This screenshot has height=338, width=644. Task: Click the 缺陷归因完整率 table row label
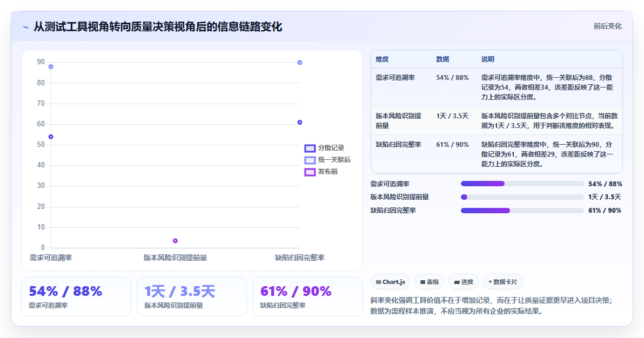(398, 145)
